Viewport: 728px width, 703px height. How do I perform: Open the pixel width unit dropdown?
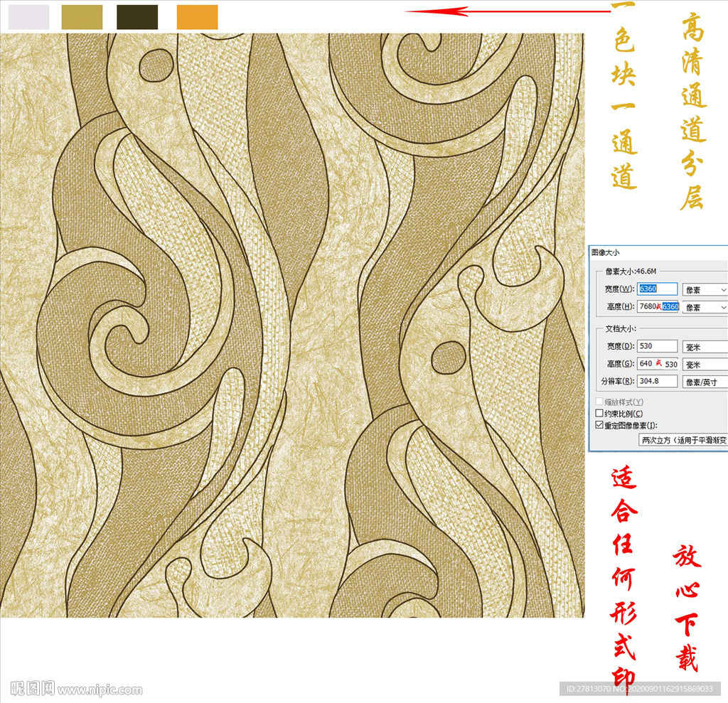click(705, 290)
